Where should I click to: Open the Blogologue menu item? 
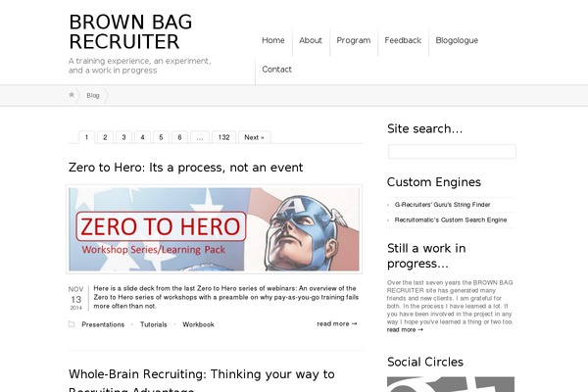coord(457,40)
